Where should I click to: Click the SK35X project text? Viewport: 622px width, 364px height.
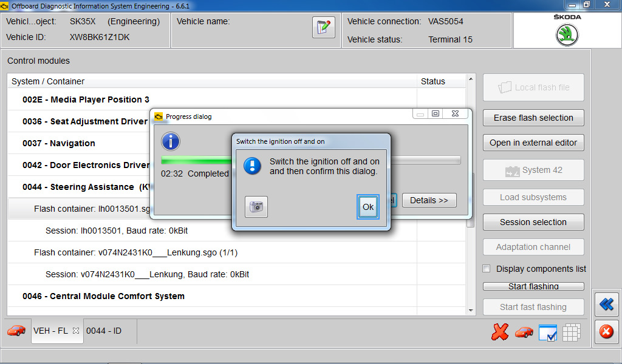pyautogui.click(x=83, y=21)
